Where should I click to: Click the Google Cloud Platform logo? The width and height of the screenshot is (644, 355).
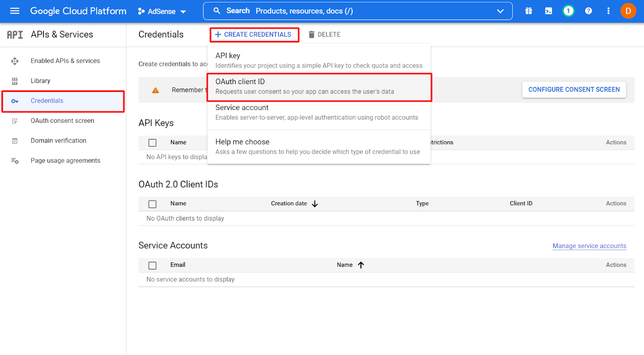[78, 11]
